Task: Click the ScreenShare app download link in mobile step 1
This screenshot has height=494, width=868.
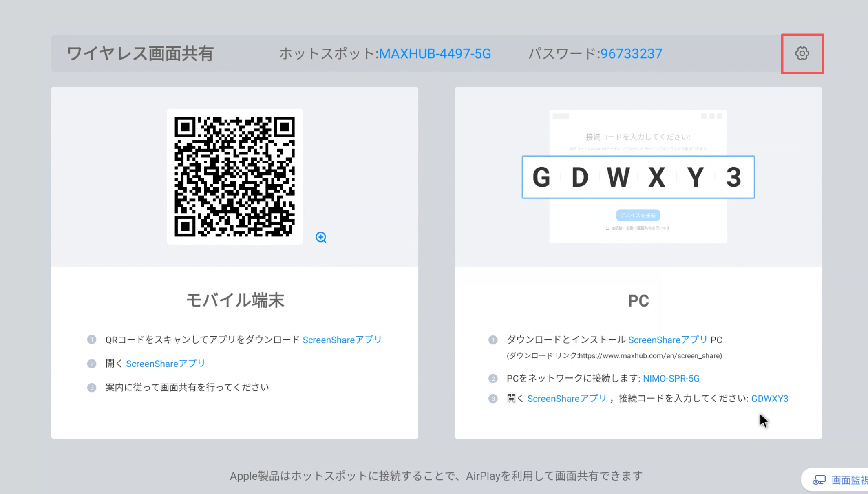Action: (342, 340)
